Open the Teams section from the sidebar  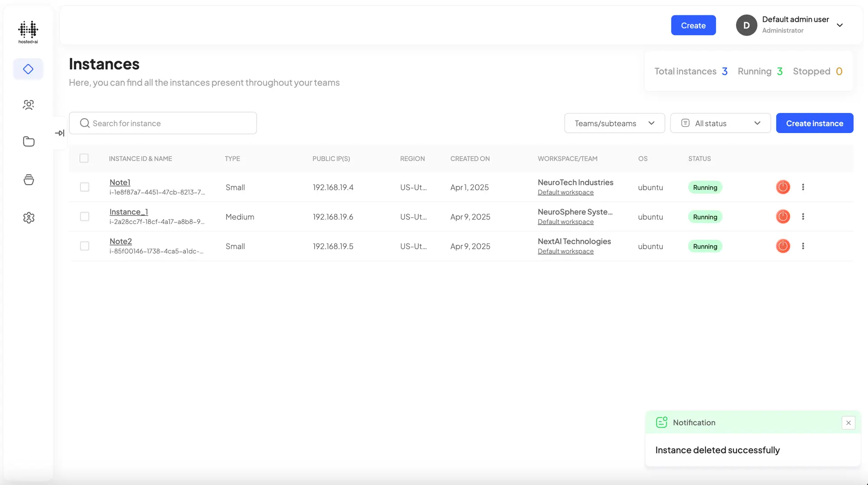pyautogui.click(x=28, y=105)
